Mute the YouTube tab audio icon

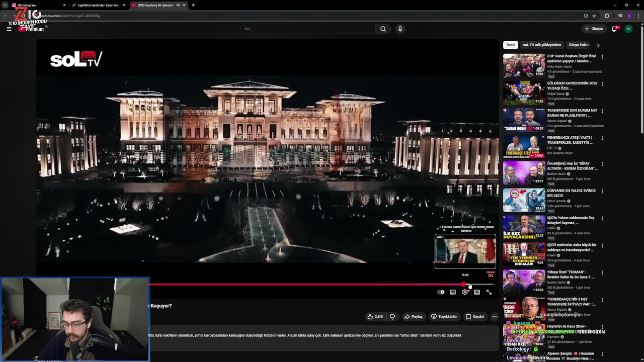(x=178, y=5)
